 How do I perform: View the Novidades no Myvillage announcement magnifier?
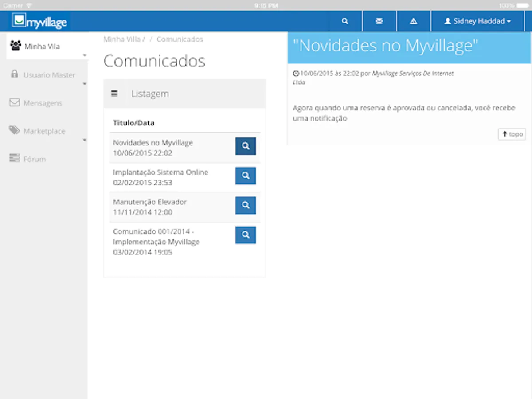tap(246, 146)
